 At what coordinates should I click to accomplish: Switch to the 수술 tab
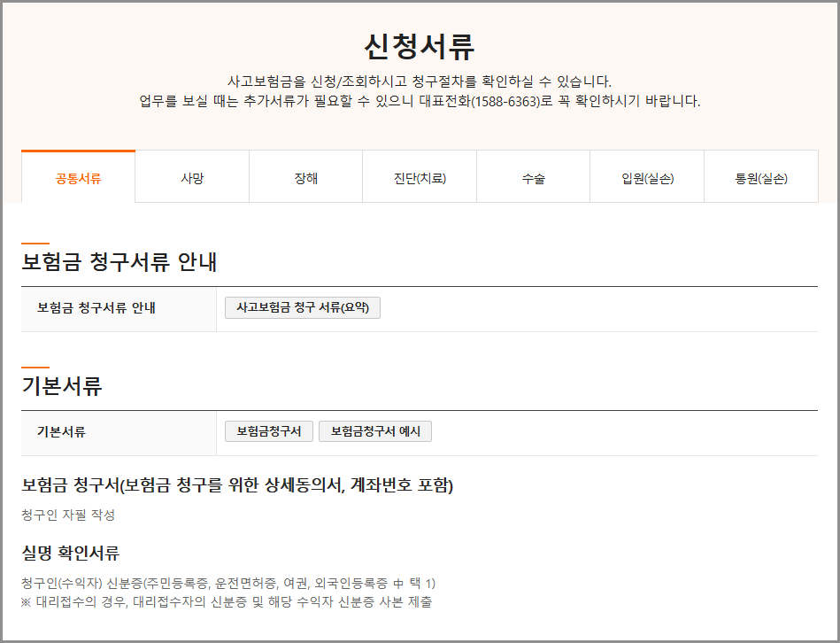tap(532, 176)
